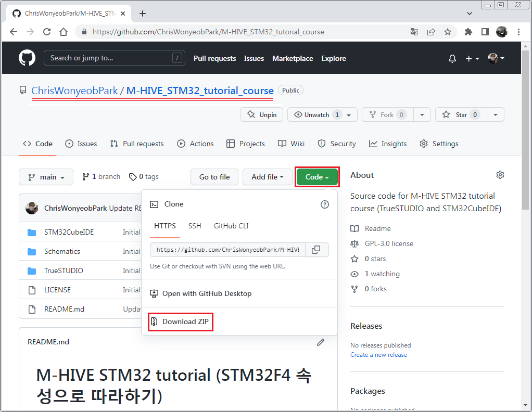
Task: Toggle the green Code dropdown button
Action: pyautogui.click(x=317, y=177)
